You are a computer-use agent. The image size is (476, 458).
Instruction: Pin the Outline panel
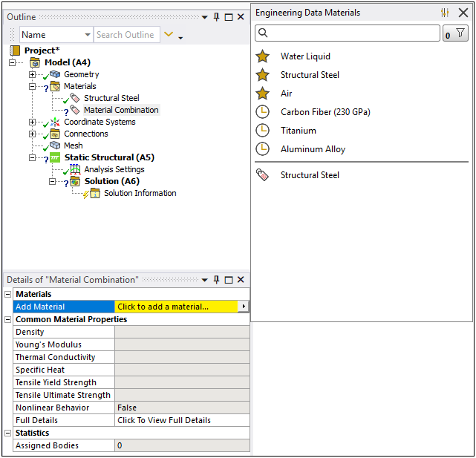pos(216,17)
